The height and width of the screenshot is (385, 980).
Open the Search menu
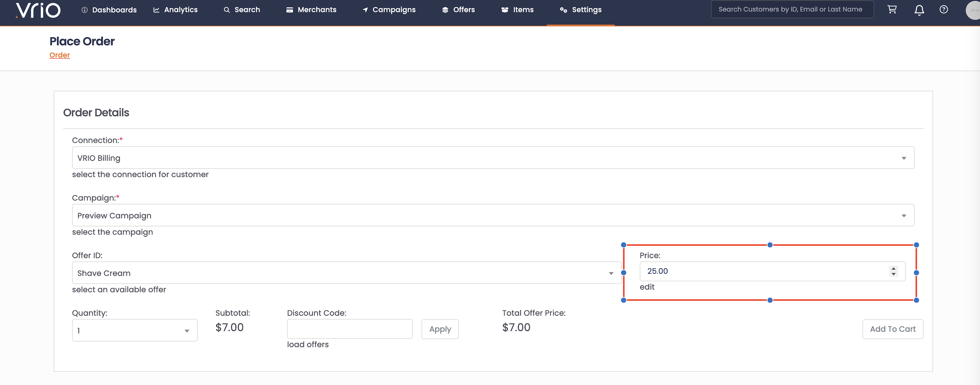pyautogui.click(x=242, y=10)
